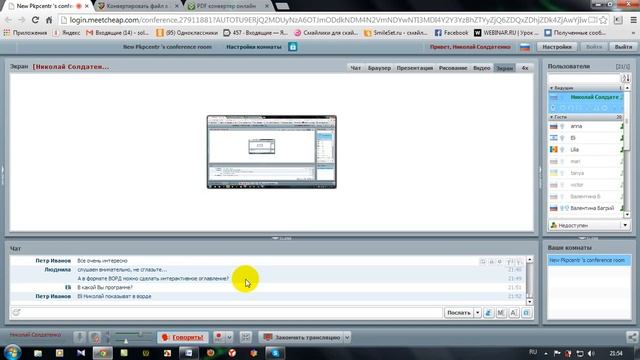Collapse the Ведущие group in users list
The height and width of the screenshot is (360, 640).
551,88
